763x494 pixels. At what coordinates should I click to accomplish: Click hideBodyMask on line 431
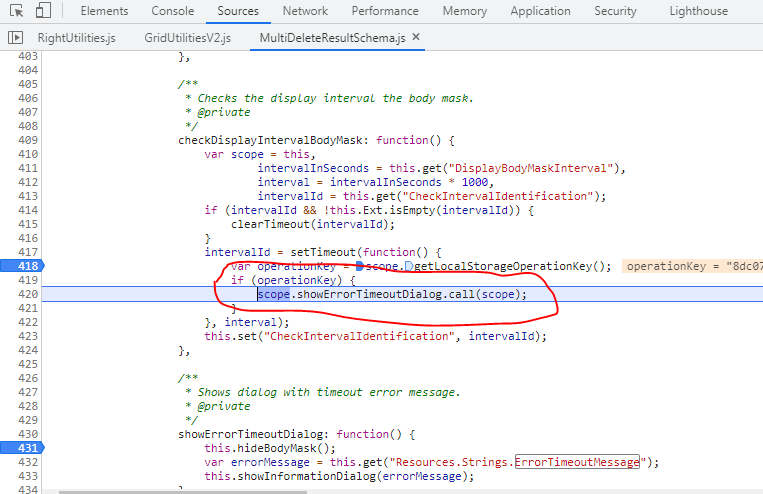point(277,448)
